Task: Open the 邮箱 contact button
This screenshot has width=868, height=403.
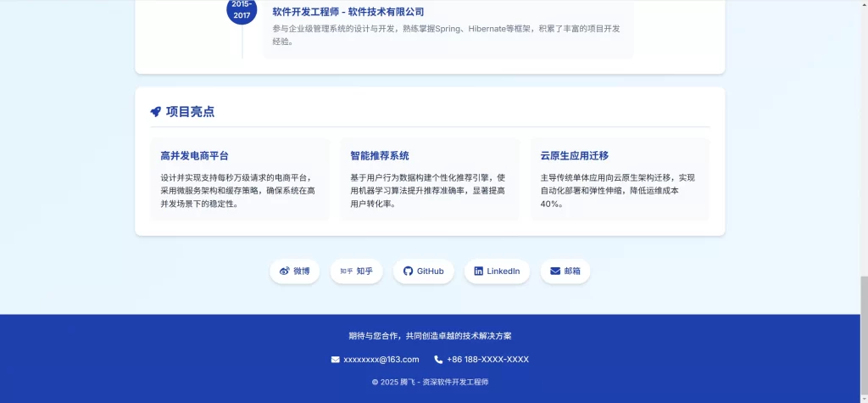Action: pos(565,271)
